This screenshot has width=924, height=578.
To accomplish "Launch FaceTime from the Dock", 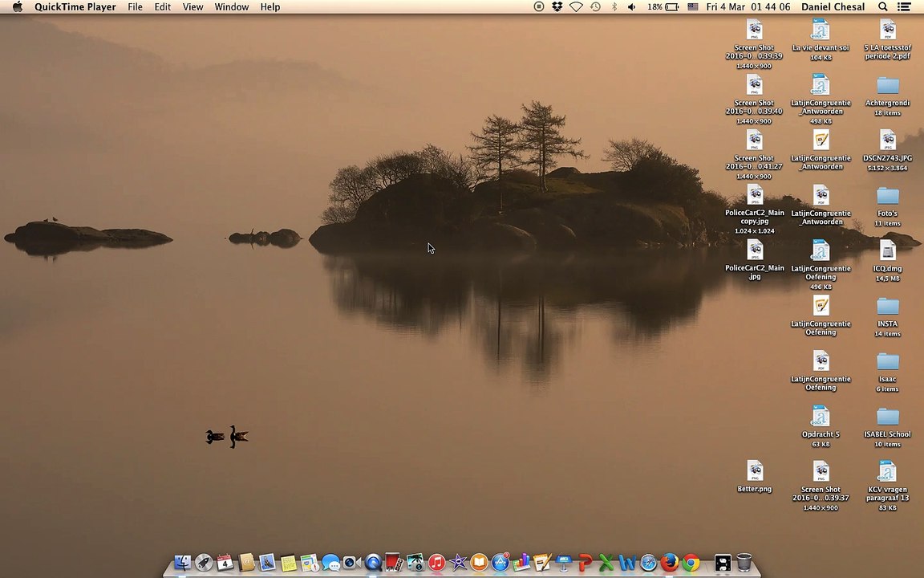I will (352, 563).
